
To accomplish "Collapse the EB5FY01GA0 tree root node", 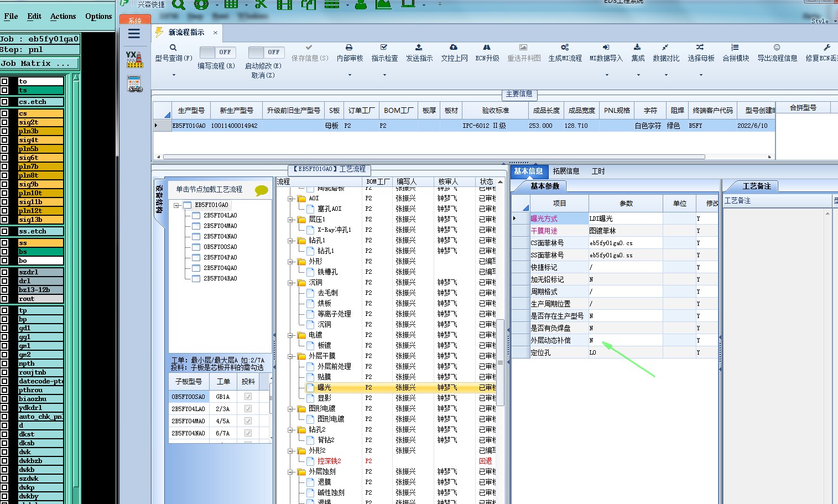I will pyautogui.click(x=176, y=205).
